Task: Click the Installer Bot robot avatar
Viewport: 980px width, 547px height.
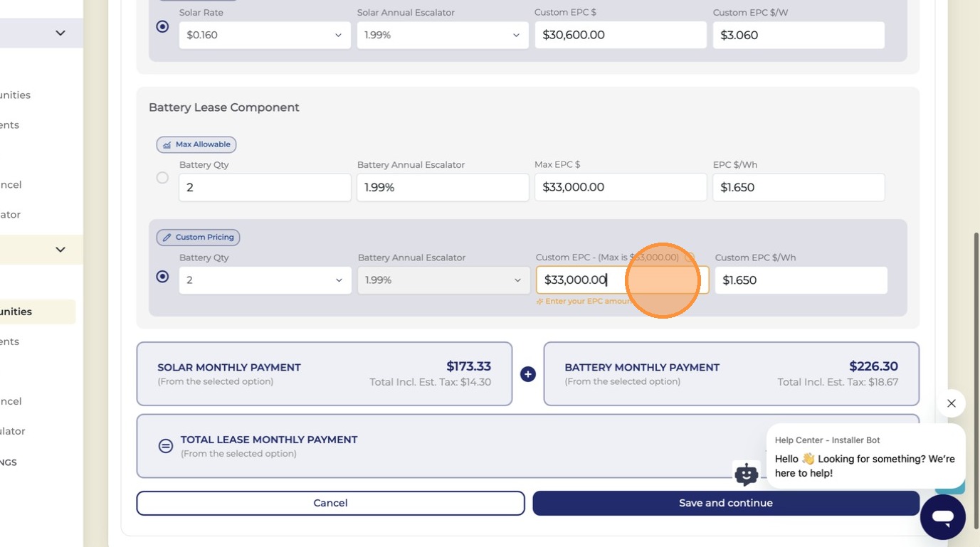Action: (x=746, y=474)
